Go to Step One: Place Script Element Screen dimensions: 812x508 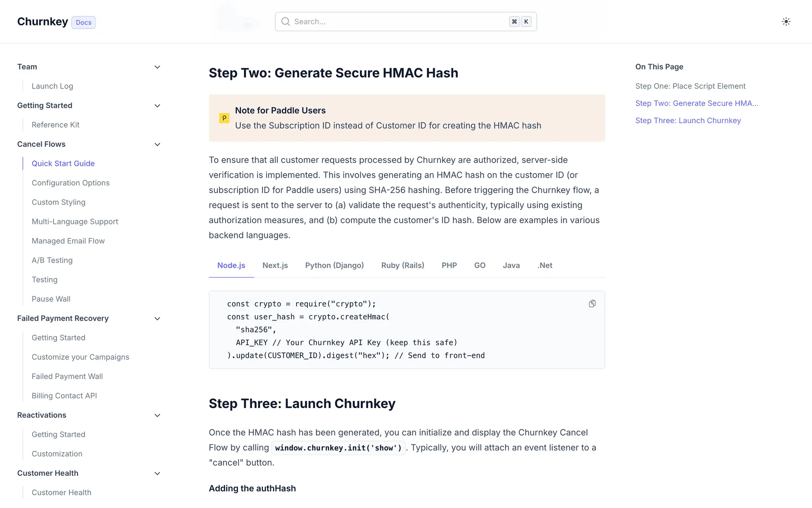tap(690, 86)
